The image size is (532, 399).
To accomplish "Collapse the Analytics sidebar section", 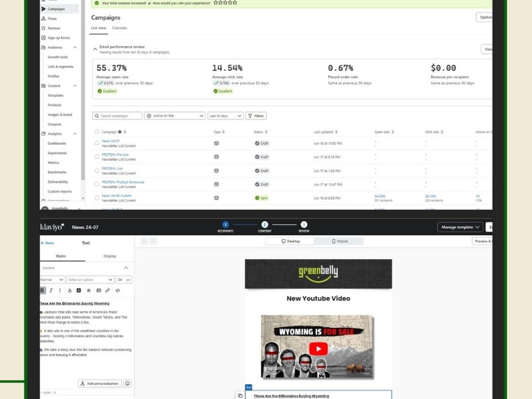I will click(x=74, y=134).
